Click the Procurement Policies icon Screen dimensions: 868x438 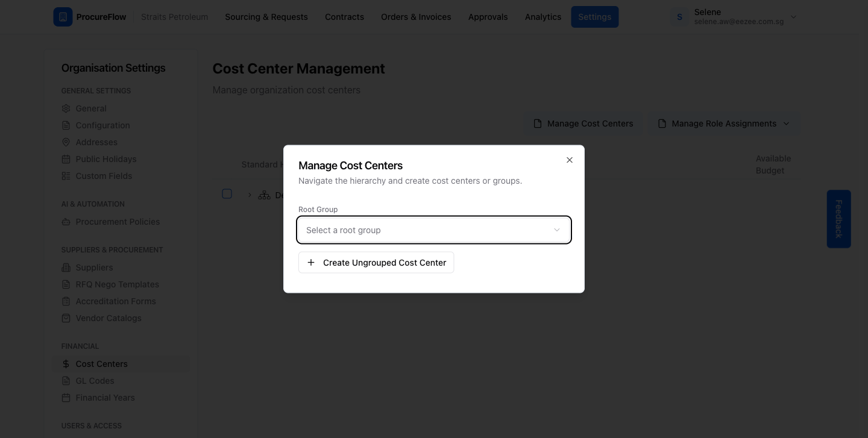(66, 222)
